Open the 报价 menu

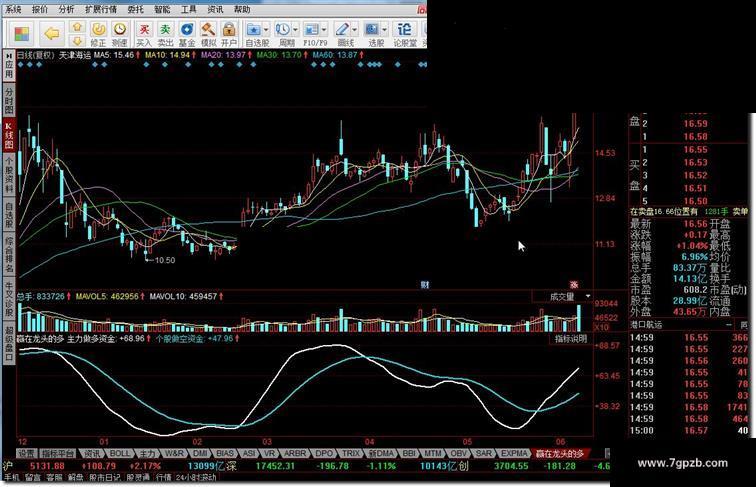click(40, 9)
